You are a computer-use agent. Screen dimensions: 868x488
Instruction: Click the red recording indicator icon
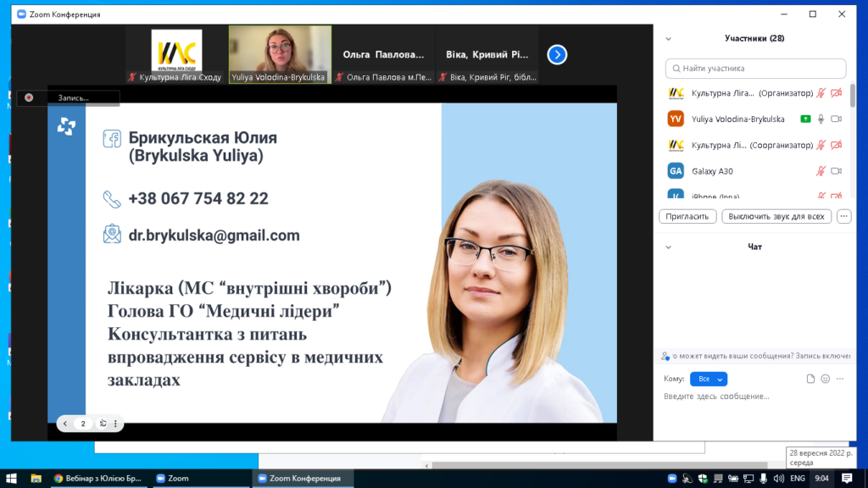(x=29, y=98)
